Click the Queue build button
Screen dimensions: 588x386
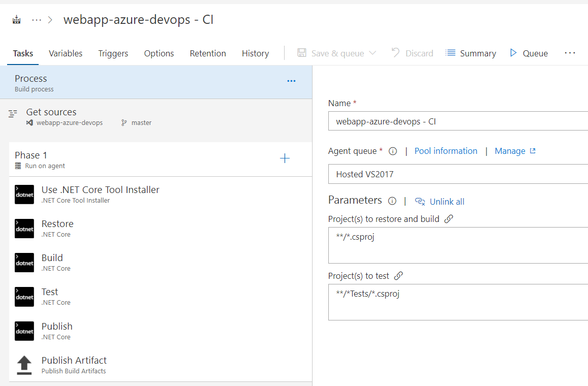529,53
